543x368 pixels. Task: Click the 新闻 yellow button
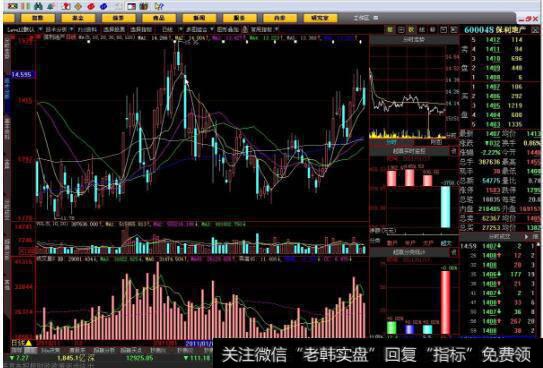click(x=199, y=18)
